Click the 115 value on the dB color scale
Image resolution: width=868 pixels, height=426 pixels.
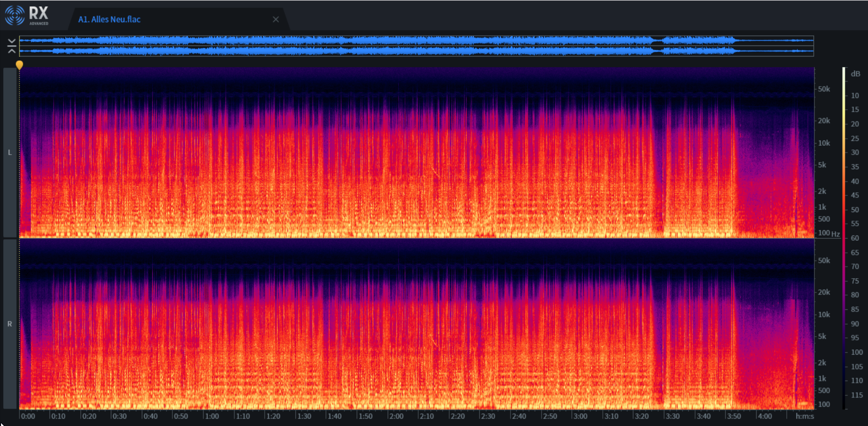[x=857, y=395]
